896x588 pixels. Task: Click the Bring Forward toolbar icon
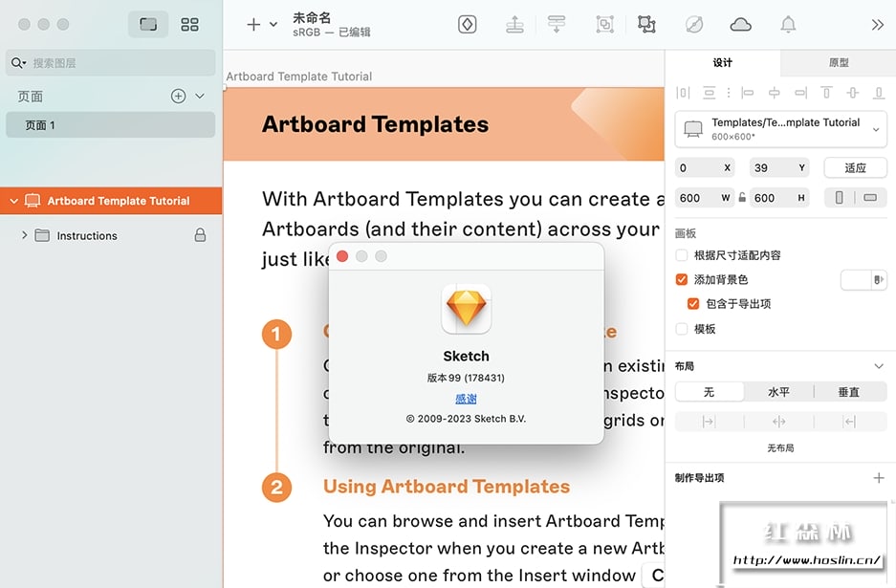click(514, 25)
